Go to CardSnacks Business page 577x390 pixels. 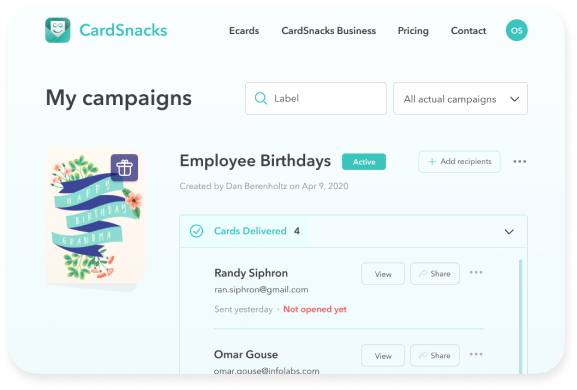pyautogui.click(x=329, y=31)
